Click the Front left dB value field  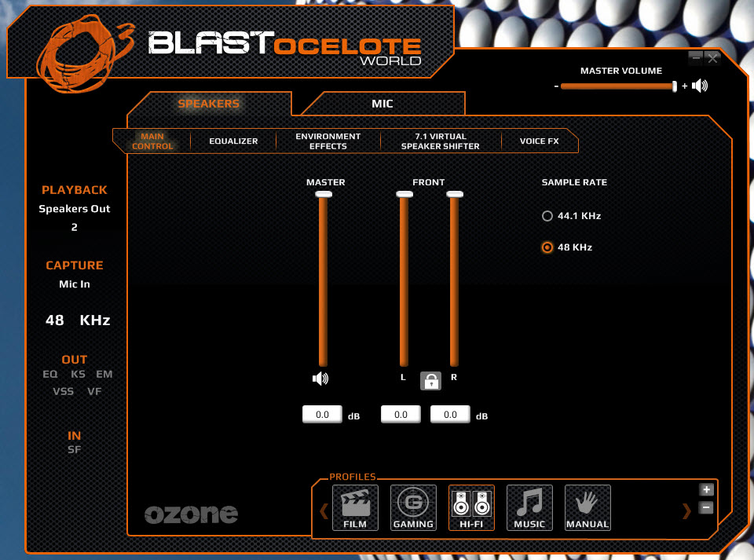(x=401, y=415)
